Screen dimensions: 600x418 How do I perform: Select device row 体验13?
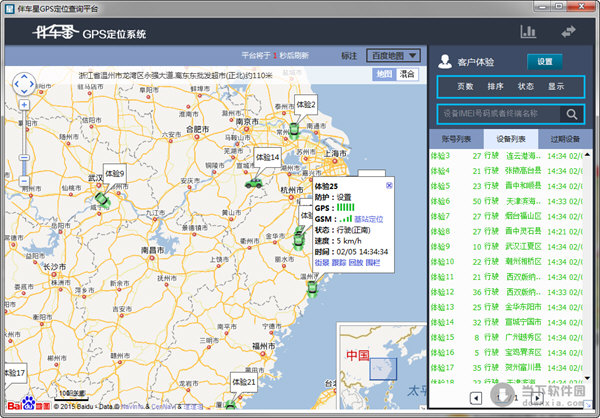point(506,307)
